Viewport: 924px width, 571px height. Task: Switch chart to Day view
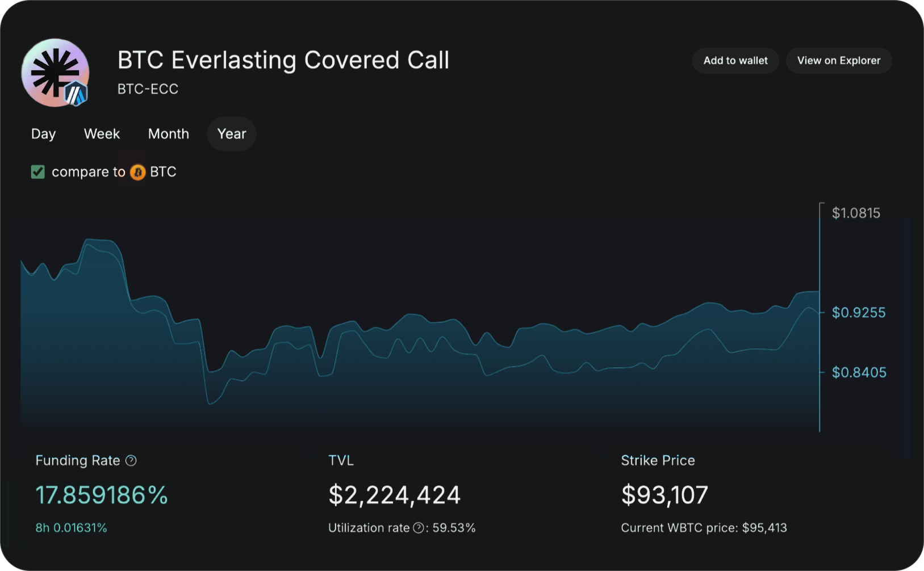[x=43, y=134]
